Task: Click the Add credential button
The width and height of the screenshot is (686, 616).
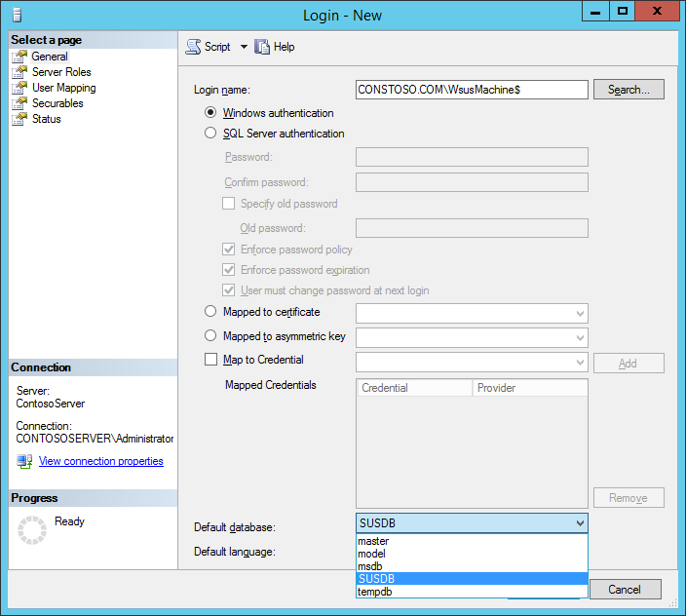Action: click(x=629, y=364)
